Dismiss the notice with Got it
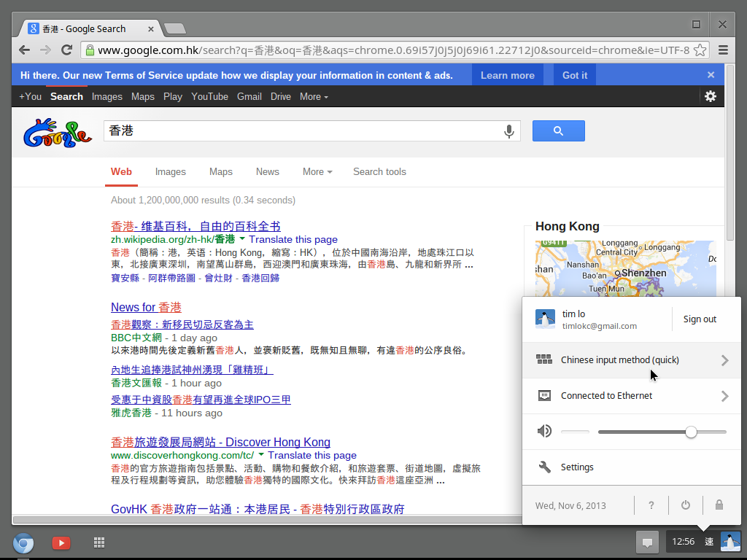The height and width of the screenshot is (560, 747). (x=574, y=75)
